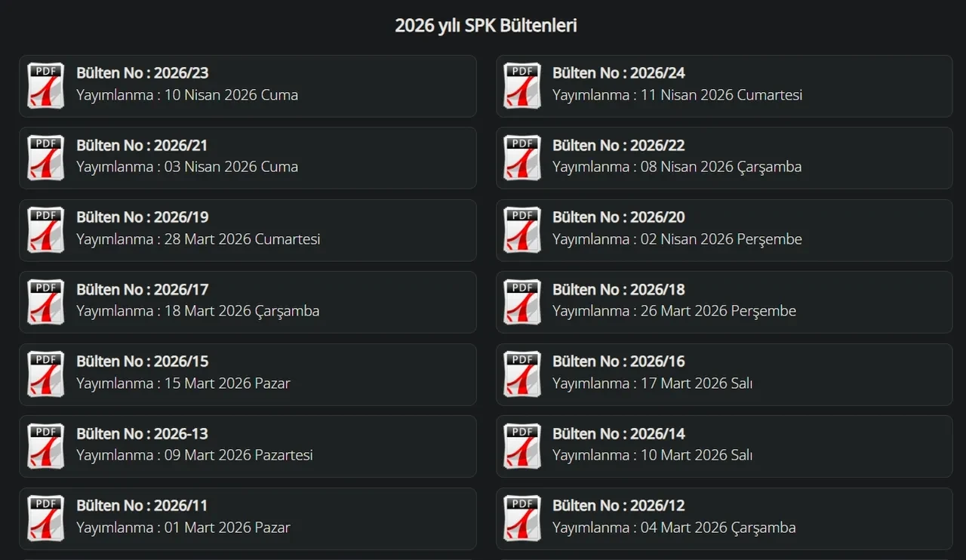966x560 pixels.
Task: Click the PDF icon next to Bülten 2026/17
Action: pyautogui.click(x=46, y=302)
